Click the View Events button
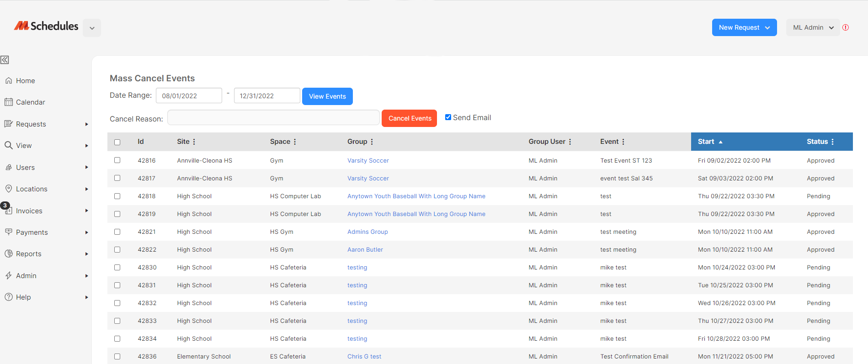This screenshot has width=868, height=364. coord(327,96)
